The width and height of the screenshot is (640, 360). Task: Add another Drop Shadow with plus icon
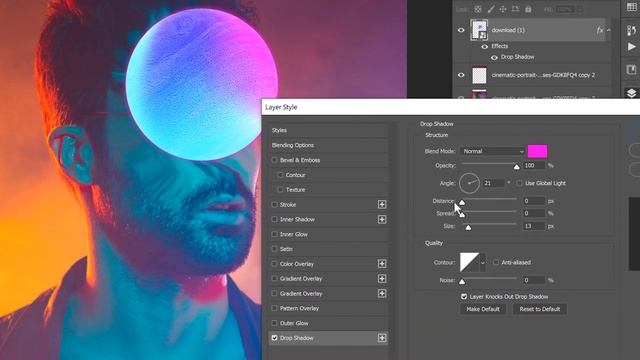pos(382,338)
